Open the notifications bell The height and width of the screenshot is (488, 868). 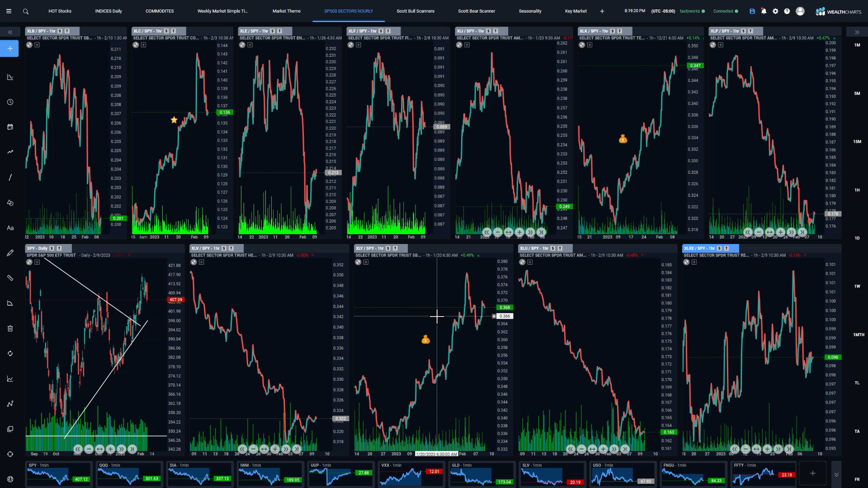click(764, 11)
